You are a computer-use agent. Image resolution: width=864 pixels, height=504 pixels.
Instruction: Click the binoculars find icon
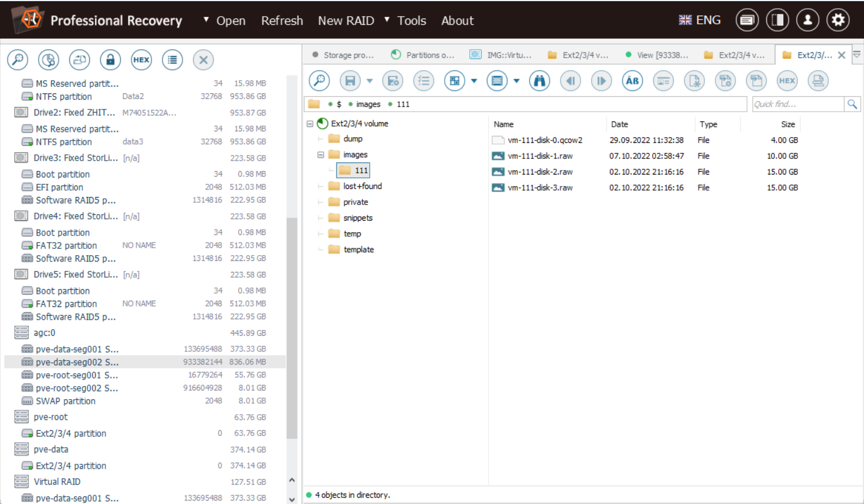pos(539,81)
